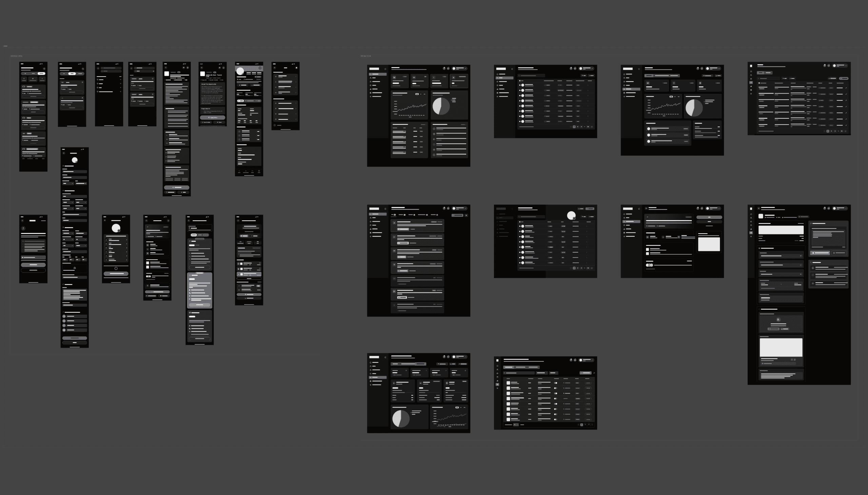This screenshot has width=868, height=495.
Task: Open rows-per-page dropdown below toggle table
Action: [x=516, y=425]
